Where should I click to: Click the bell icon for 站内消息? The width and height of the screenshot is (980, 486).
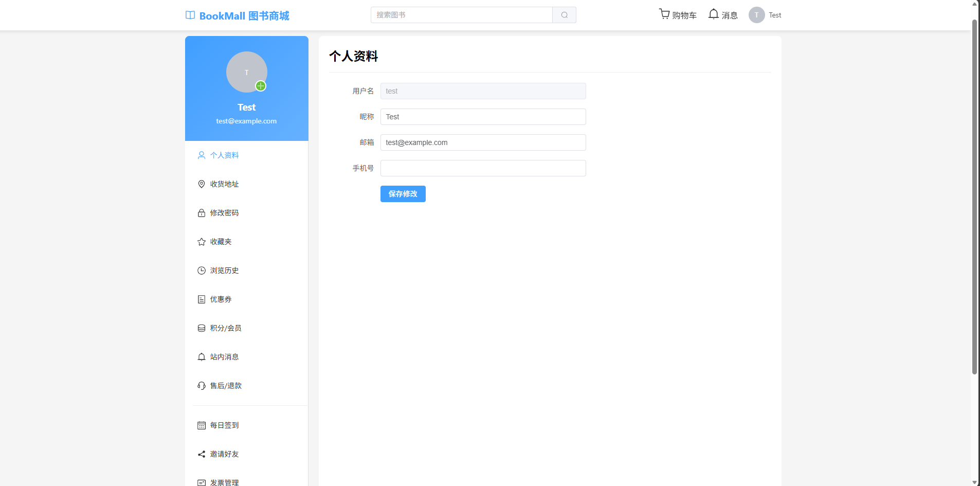click(x=202, y=357)
